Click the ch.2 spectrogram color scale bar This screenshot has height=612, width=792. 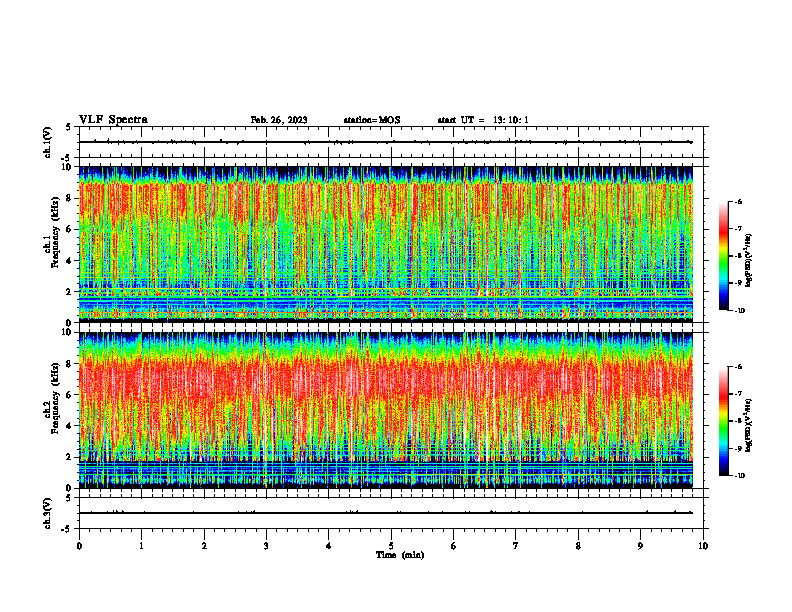click(x=723, y=421)
